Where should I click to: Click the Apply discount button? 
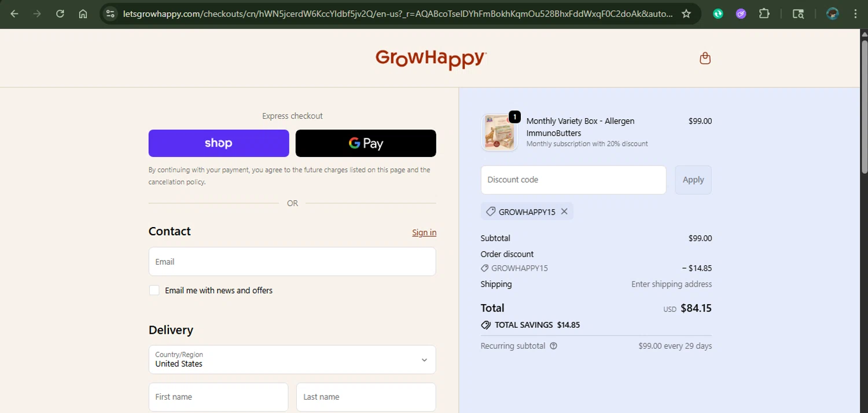pos(693,180)
